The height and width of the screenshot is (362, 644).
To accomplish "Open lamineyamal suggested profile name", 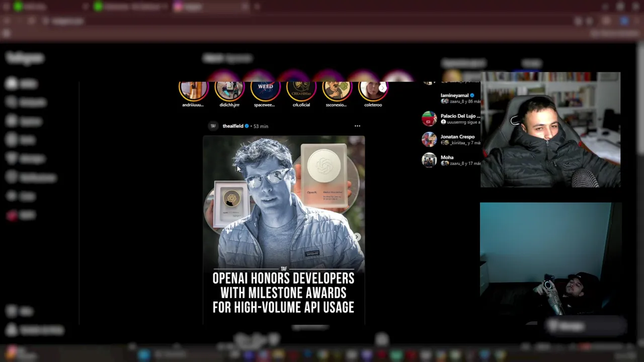I will [454, 96].
